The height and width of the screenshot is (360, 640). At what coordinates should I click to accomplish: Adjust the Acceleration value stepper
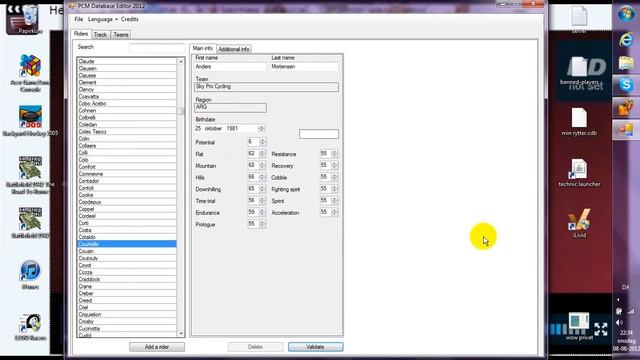[x=335, y=213]
